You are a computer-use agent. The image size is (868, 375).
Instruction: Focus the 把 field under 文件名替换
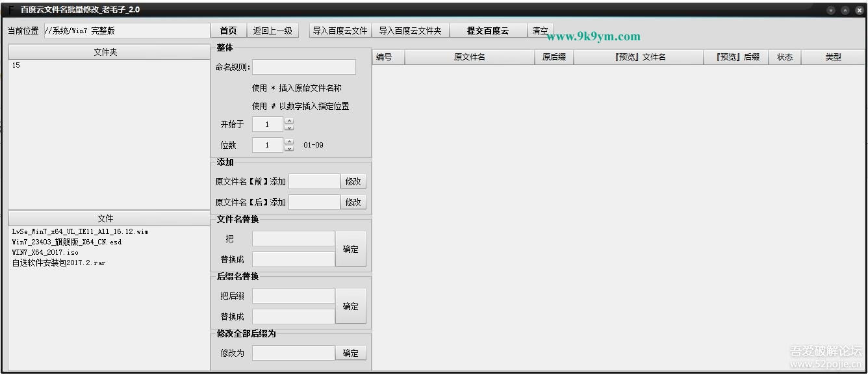pos(294,239)
